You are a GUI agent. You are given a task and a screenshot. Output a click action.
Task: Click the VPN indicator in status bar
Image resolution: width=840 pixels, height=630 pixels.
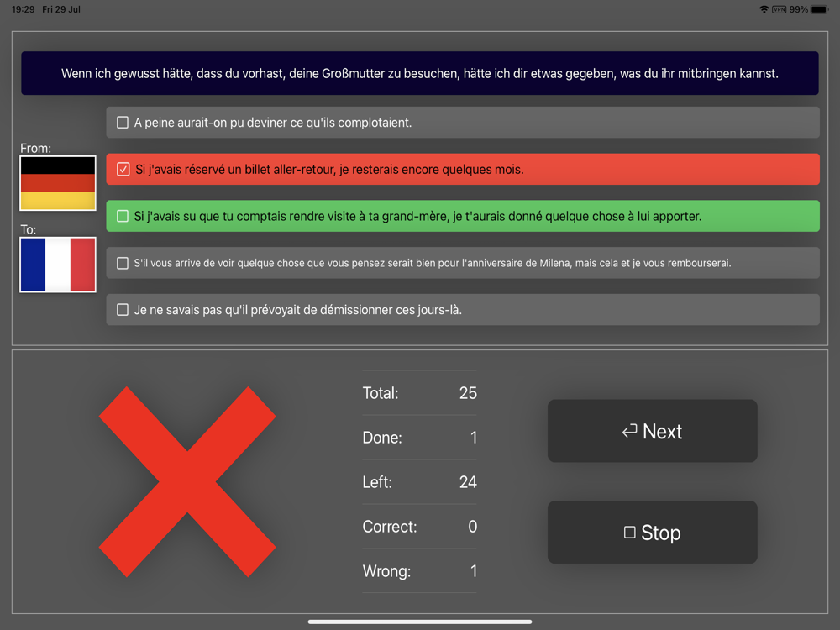point(779,9)
